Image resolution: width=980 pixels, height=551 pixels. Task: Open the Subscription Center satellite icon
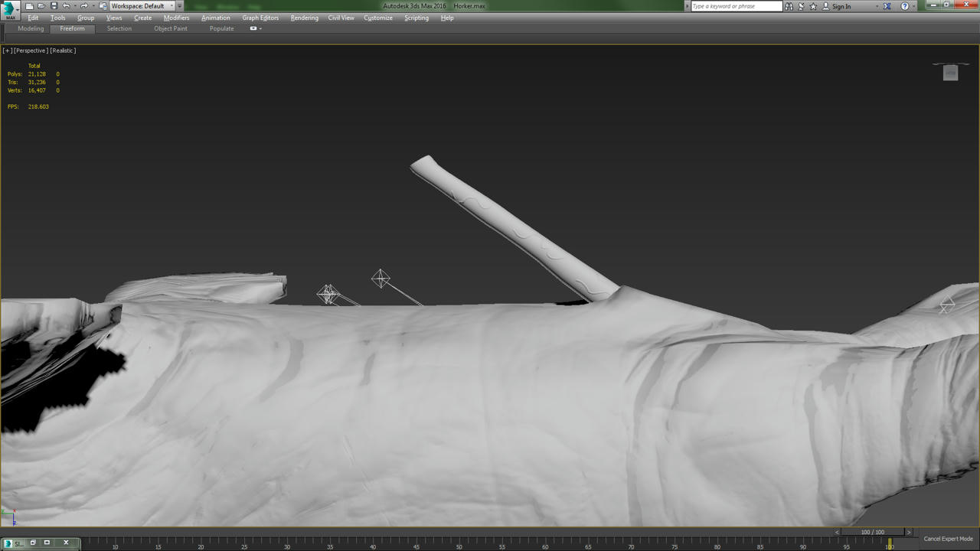coord(801,6)
